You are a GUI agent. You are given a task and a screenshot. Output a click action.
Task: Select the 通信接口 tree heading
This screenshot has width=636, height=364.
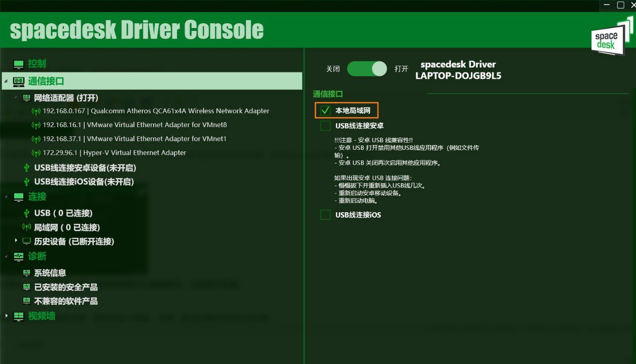(x=46, y=81)
